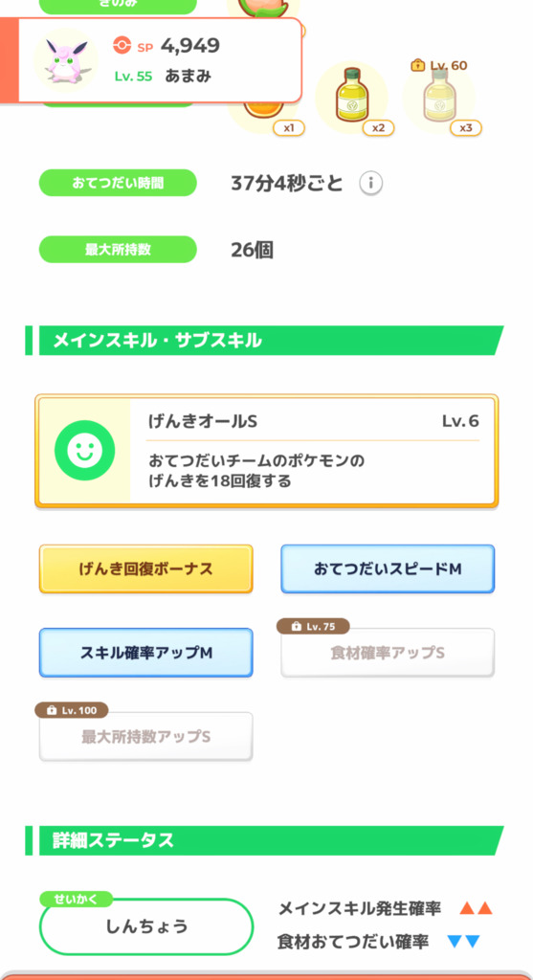Screen dimensions: 533x980
Task: Open げんき回復ボーナス sub skill
Action: pos(146,568)
